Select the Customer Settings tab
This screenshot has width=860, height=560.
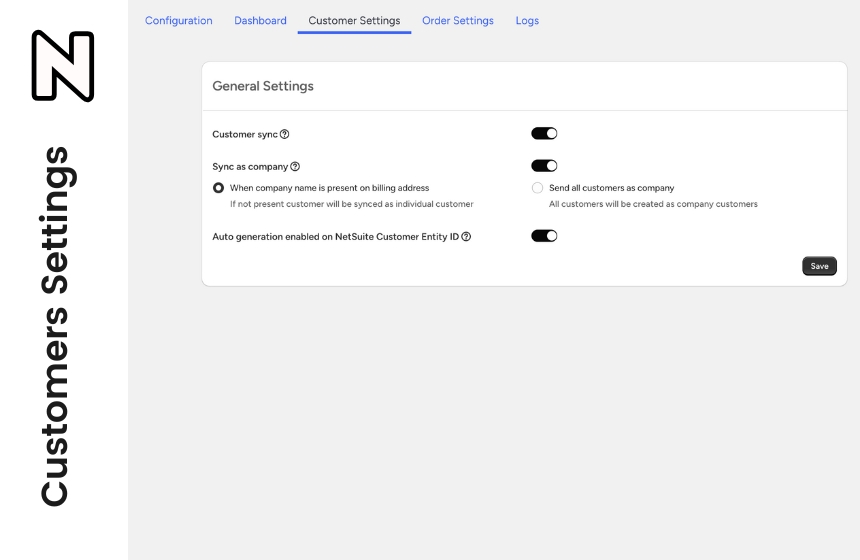click(x=354, y=20)
